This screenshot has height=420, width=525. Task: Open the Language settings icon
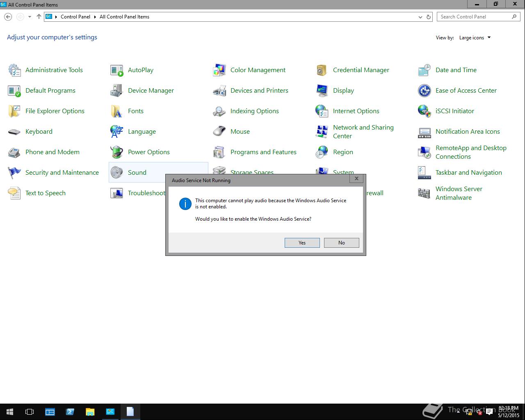(x=117, y=132)
